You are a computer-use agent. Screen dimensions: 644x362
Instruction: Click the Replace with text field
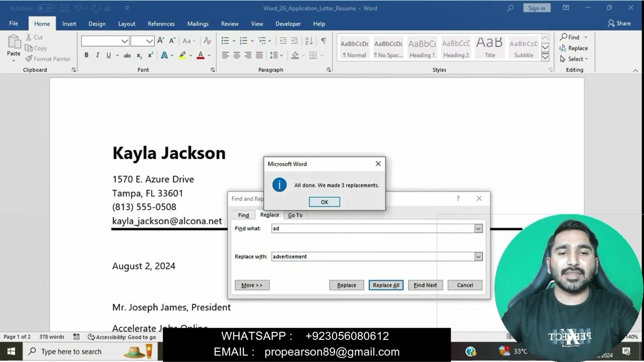coord(373,256)
